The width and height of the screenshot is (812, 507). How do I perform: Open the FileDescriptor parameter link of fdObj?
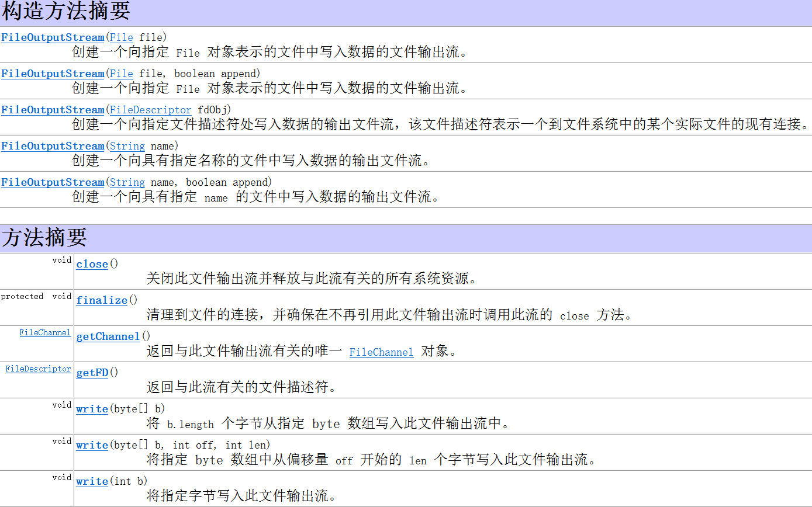151,110
